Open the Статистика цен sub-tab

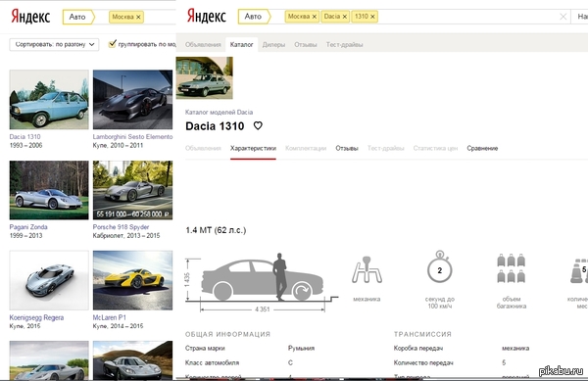[435, 148]
